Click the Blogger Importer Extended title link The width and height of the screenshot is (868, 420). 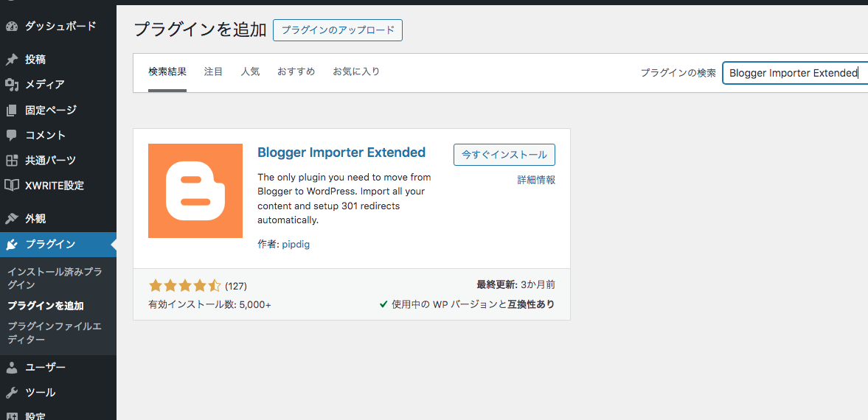click(341, 152)
